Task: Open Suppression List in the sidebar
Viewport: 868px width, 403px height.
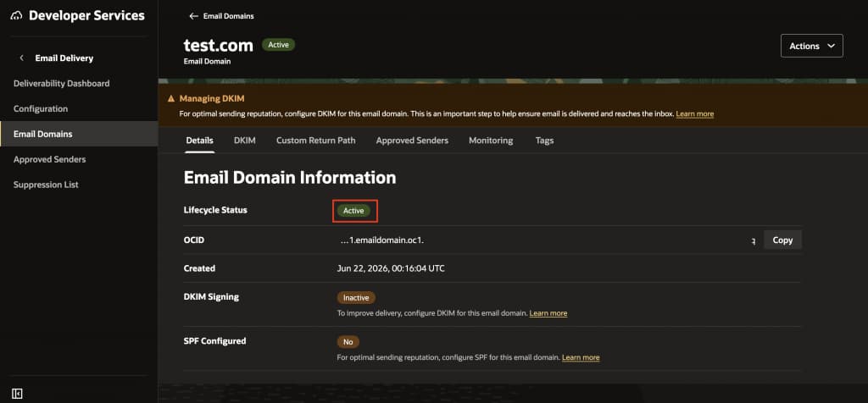Action: pos(46,185)
